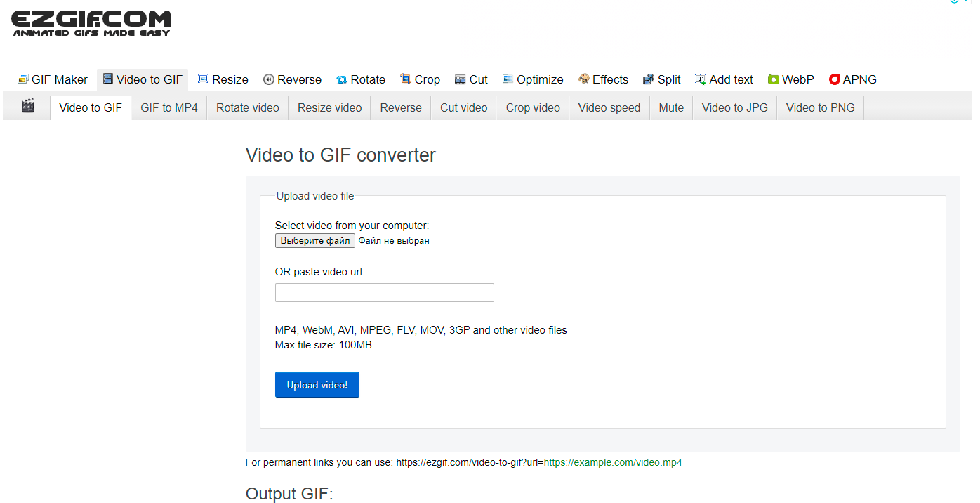Click the clapperboard icon in the video sub-menu

point(28,107)
